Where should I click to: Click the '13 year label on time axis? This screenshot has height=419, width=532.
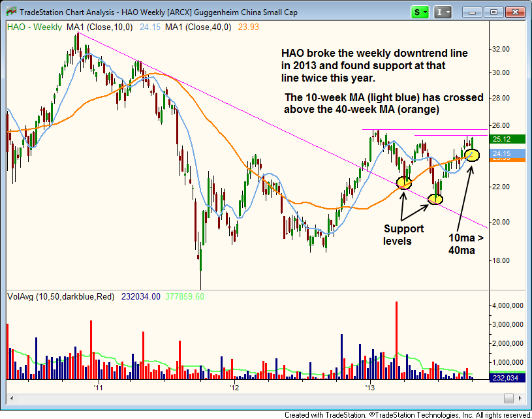coord(370,388)
